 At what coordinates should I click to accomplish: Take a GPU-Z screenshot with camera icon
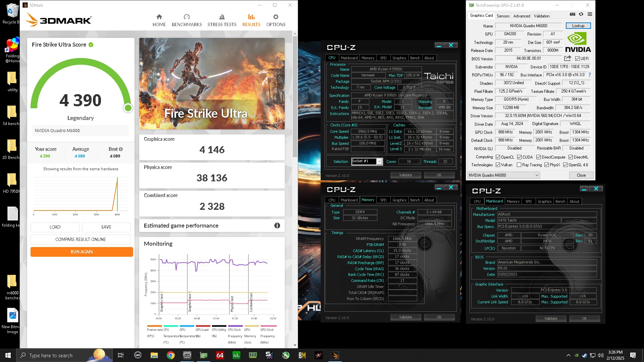tap(573, 14)
